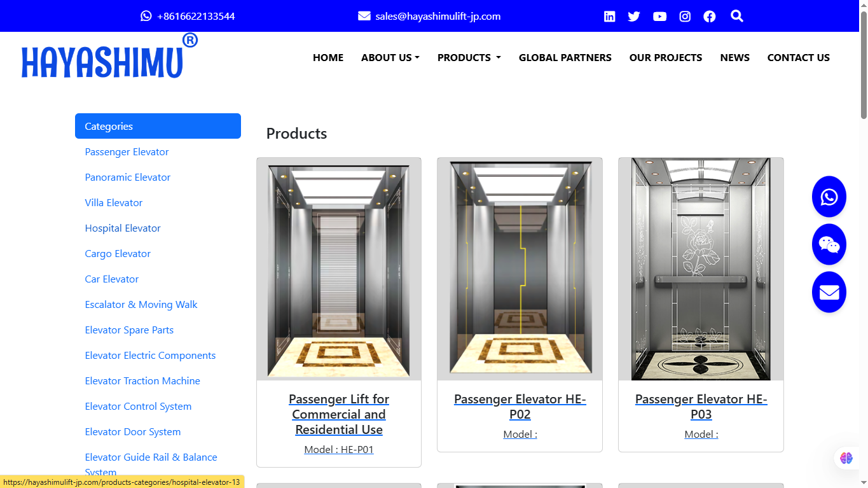
Task: Open the Facebook icon in top bar
Action: 710,17
